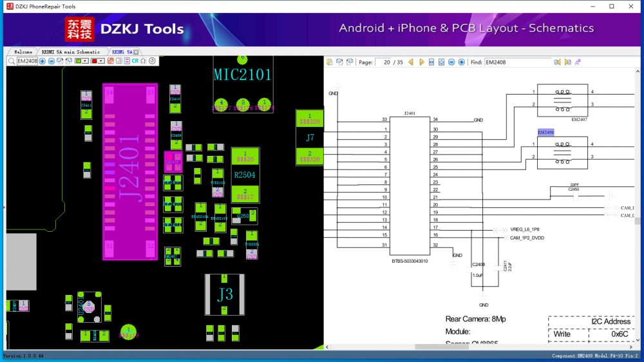Find next match in schematic
This screenshot has width=644, height=362.
click(x=567, y=62)
